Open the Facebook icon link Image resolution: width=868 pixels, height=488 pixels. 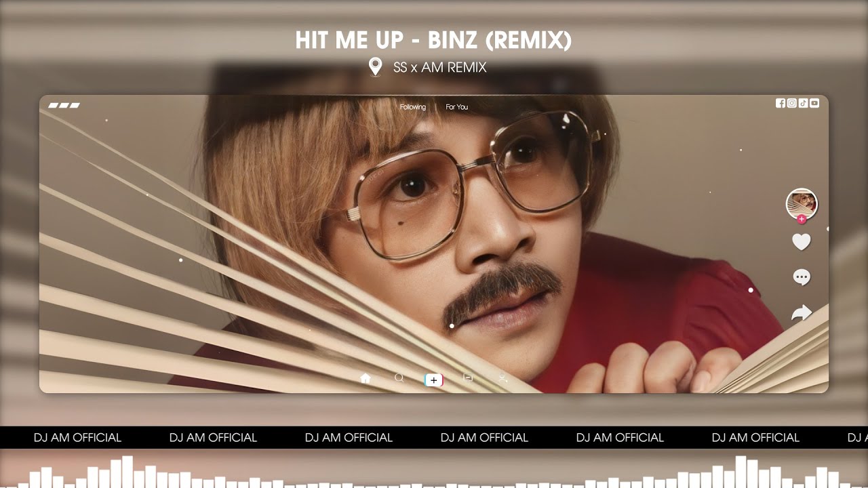point(781,103)
